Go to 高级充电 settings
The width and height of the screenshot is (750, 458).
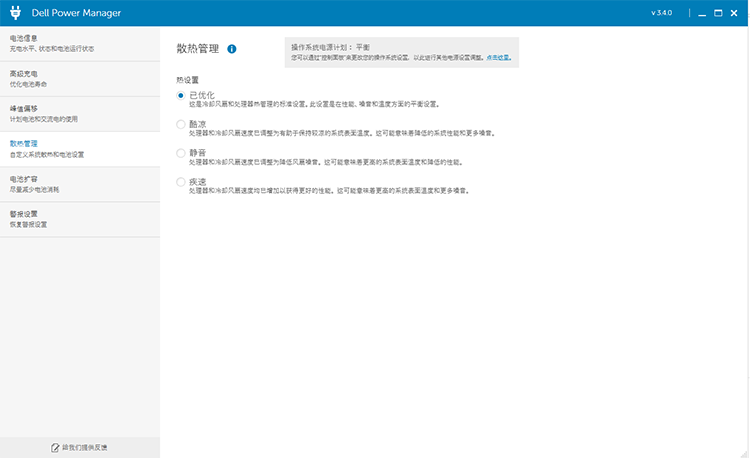[x=80, y=79]
